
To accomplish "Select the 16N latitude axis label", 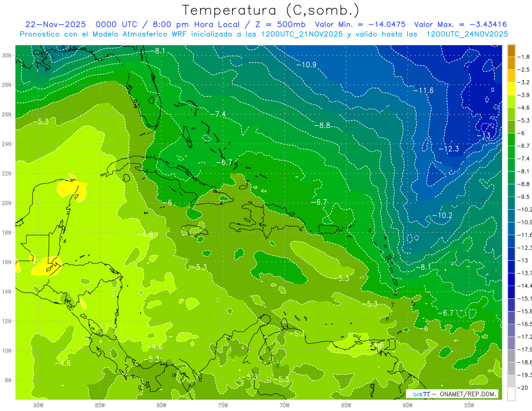I will click(7, 262).
